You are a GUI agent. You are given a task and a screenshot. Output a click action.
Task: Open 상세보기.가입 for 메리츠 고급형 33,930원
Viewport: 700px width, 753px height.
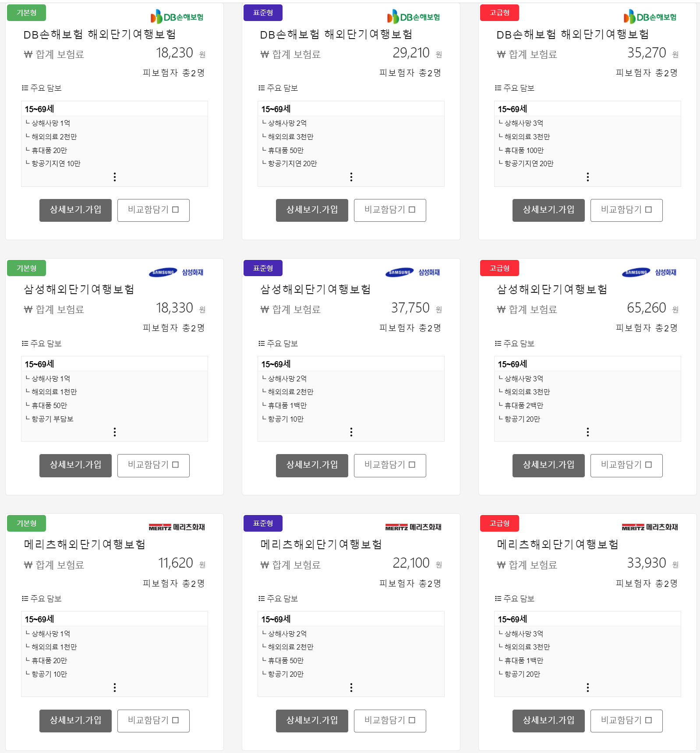tap(548, 721)
